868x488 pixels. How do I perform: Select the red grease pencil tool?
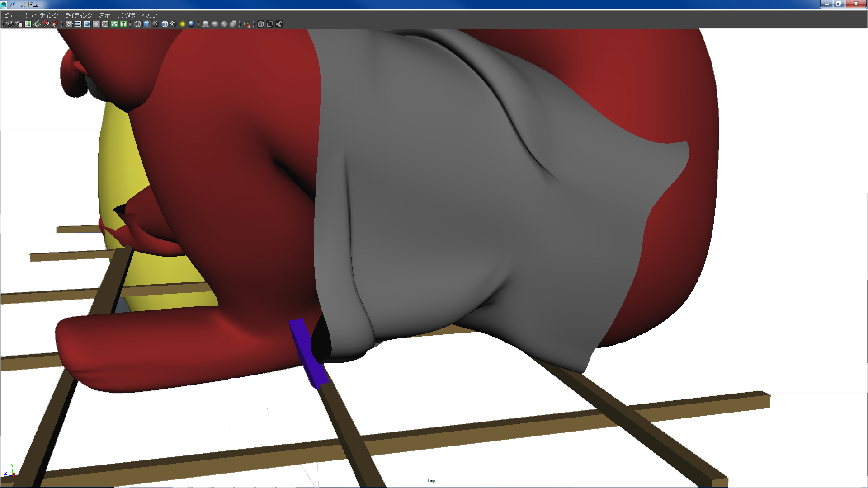click(x=55, y=24)
